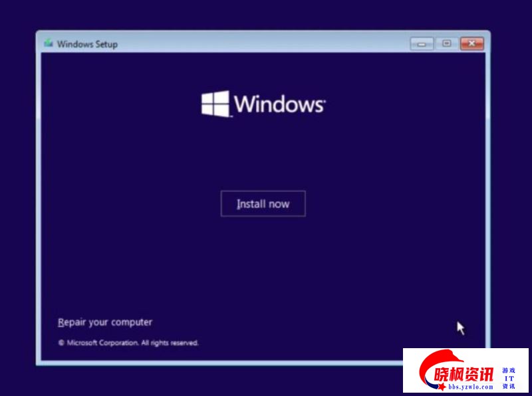The height and width of the screenshot is (396, 532).
Task: Close the Windows Setup window
Action: coord(471,44)
